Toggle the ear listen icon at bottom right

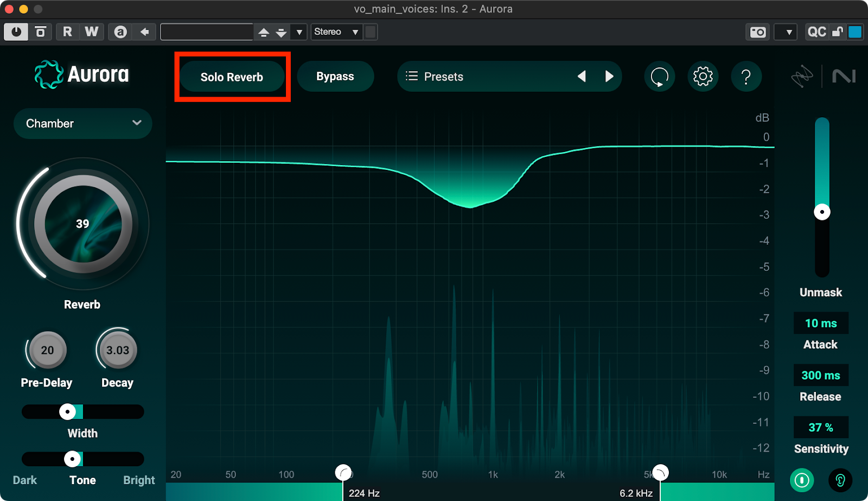840,480
